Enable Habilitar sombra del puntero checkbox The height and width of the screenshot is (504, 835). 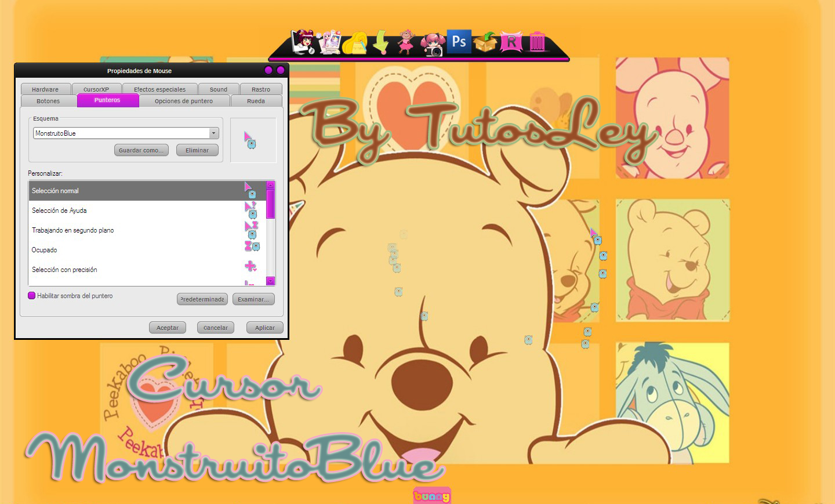point(32,295)
